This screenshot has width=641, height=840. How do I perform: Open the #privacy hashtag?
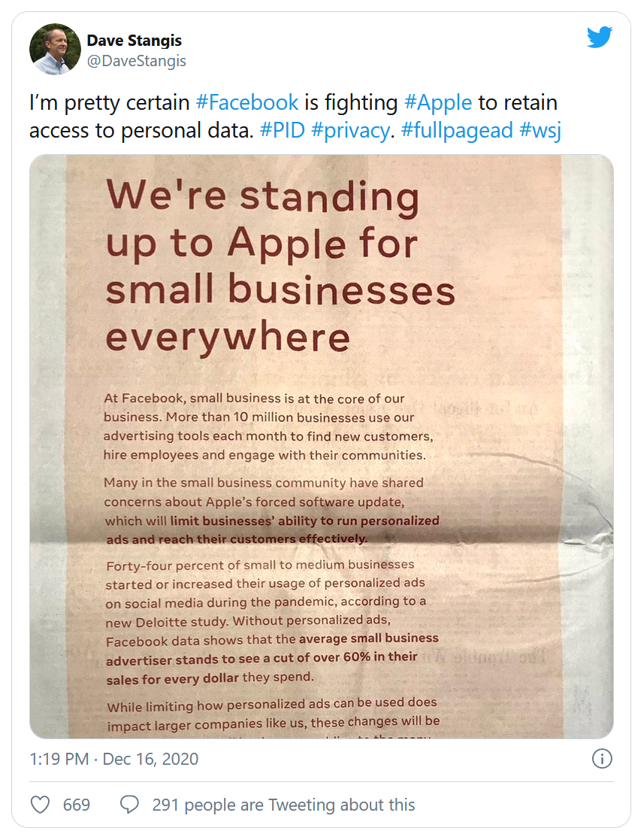[x=350, y=130]
